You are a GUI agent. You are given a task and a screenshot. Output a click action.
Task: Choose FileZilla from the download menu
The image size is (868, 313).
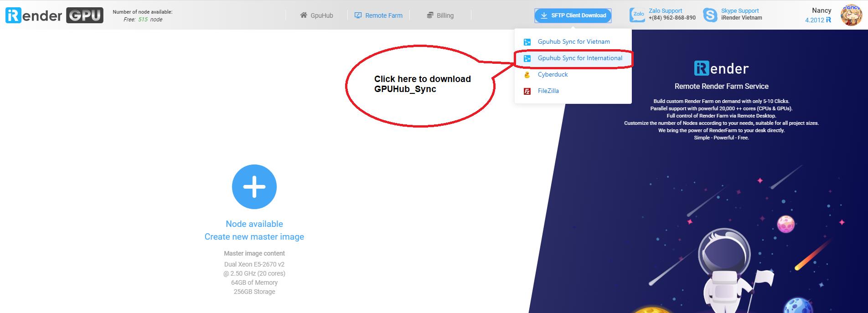548,91
